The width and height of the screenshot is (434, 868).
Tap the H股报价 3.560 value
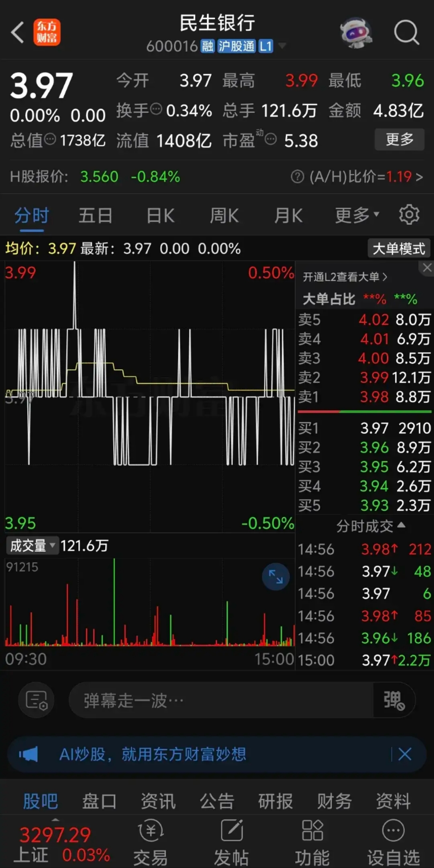pyautogui.click(x=99, y=176)
